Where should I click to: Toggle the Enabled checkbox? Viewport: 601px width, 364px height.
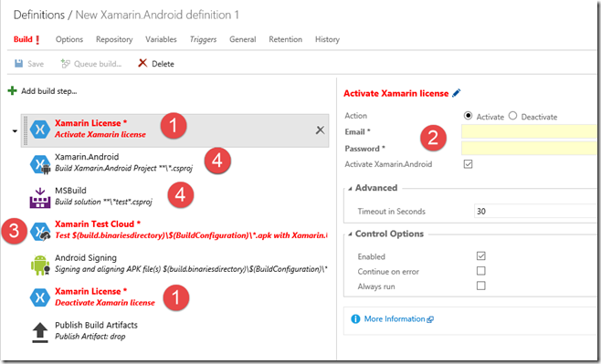point(481,255)
